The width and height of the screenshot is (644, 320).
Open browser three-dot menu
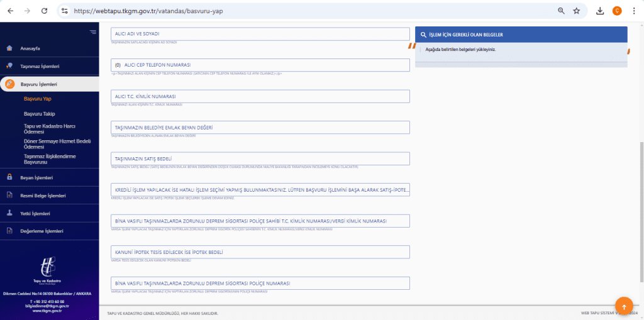click(x=634, y=11)
